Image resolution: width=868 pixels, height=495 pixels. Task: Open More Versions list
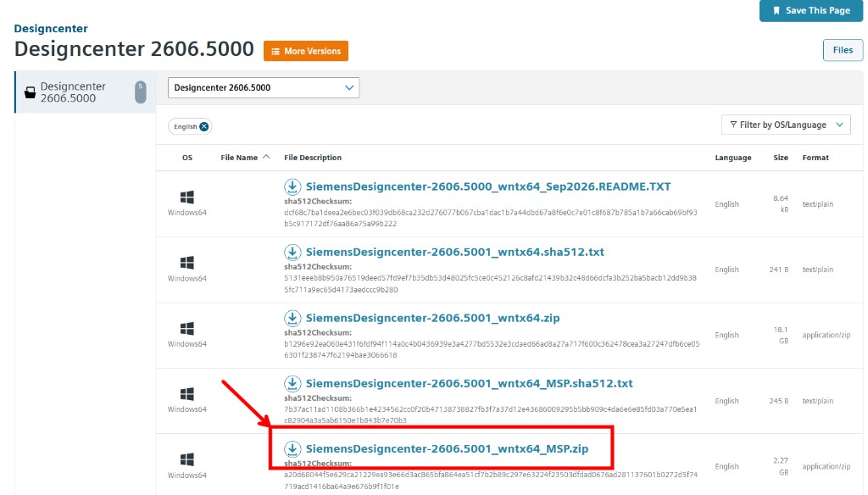click(305, 51)
